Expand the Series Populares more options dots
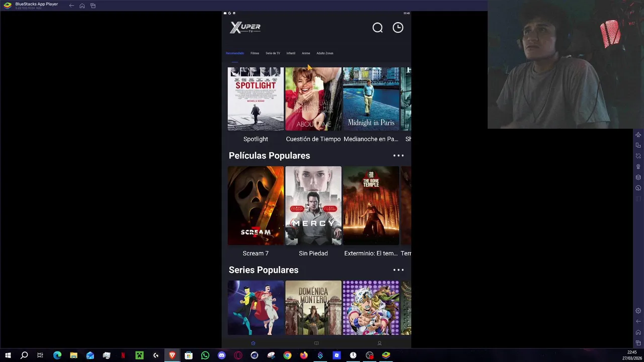Viewport: 644px width, 362px height. coord(398,270)
